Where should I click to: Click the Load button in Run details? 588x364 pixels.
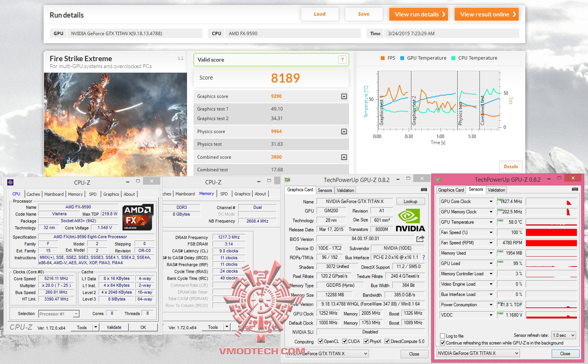320,14
